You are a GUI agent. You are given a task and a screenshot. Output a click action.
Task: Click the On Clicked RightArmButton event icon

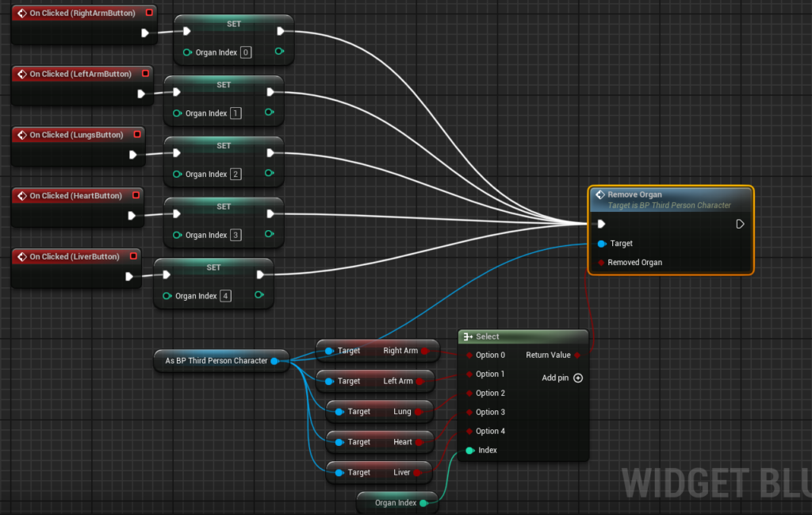click(x=22, y=13)
